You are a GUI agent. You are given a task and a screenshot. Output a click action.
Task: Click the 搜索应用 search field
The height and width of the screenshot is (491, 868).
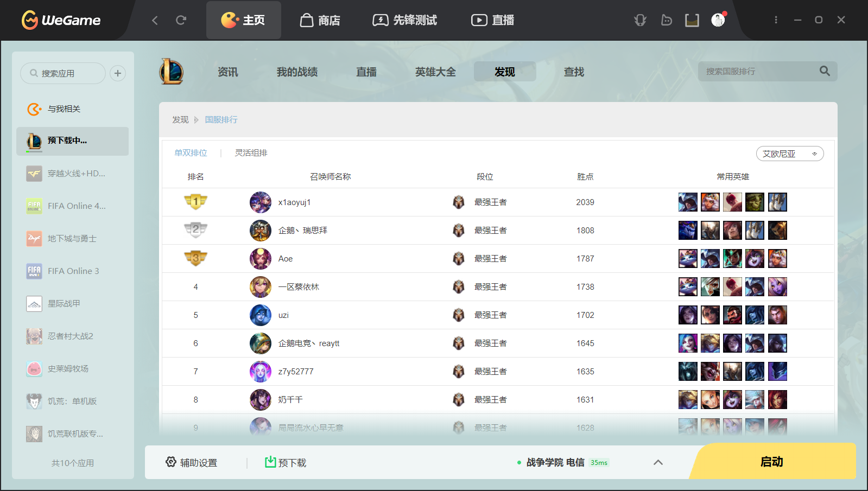click(x=63, y=73)
